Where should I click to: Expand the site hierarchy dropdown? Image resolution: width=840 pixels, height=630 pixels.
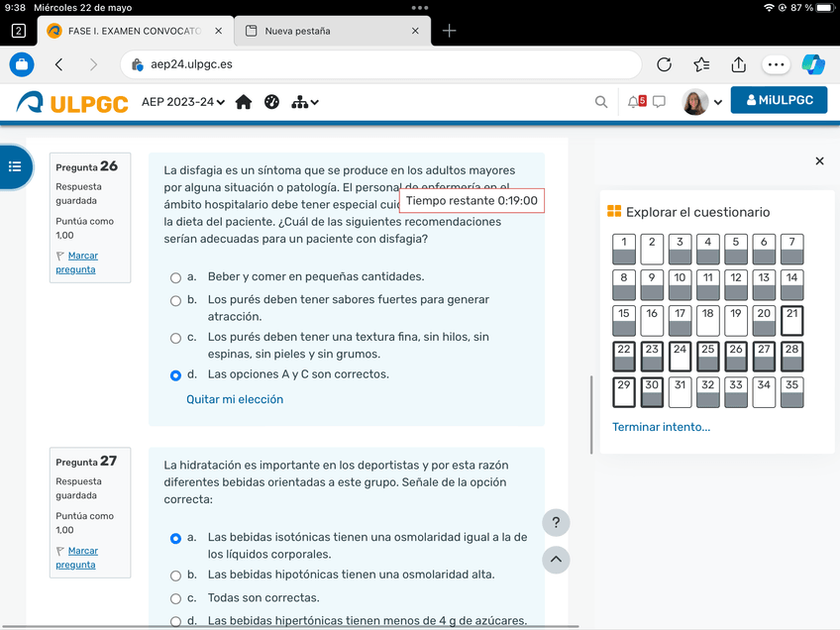click(x=305, y=102)
